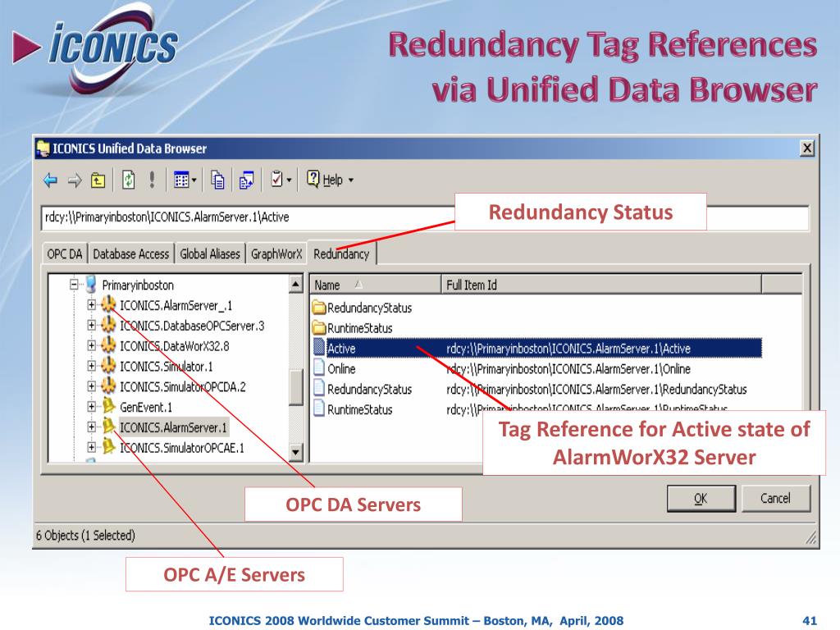Dismiss the dialog with Cancel
Viewport: 840px width, 630px height.
[776, 498]
